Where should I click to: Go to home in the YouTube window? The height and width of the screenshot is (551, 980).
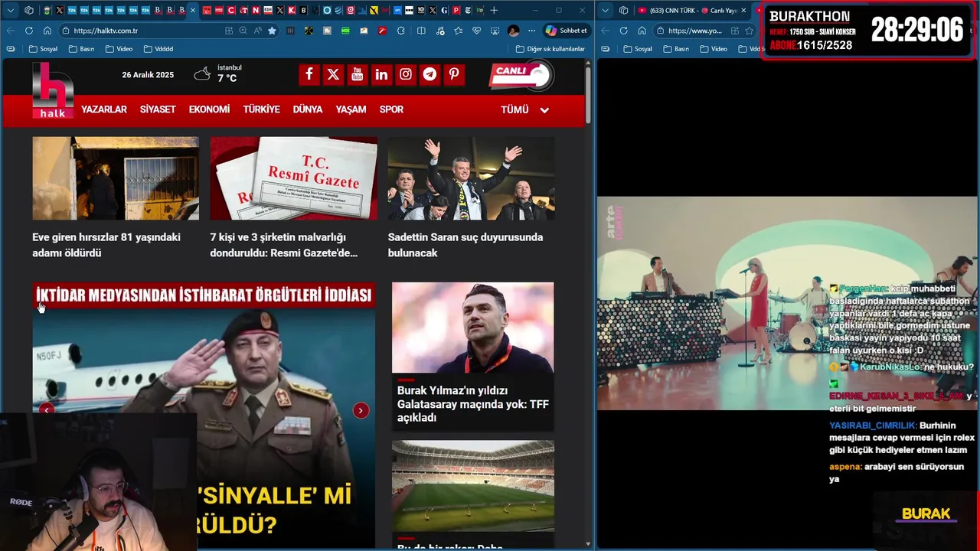642,31
